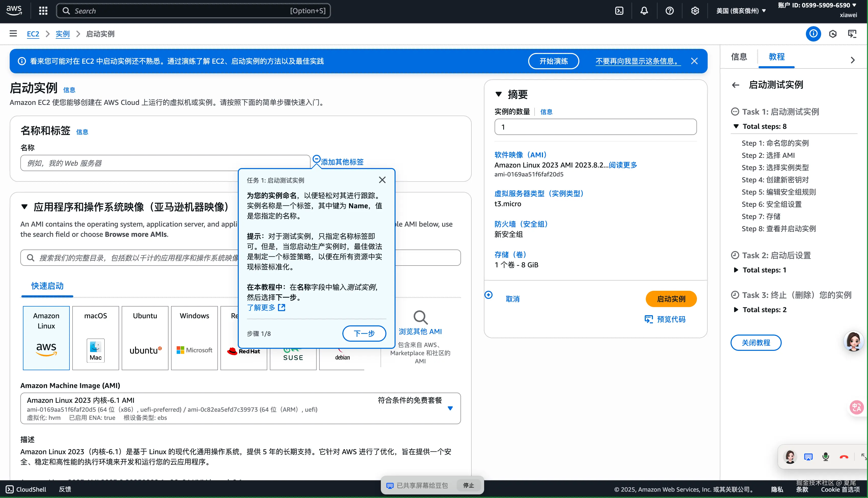
Task: Open the help question mark icon
Action: tap(669, 11)
